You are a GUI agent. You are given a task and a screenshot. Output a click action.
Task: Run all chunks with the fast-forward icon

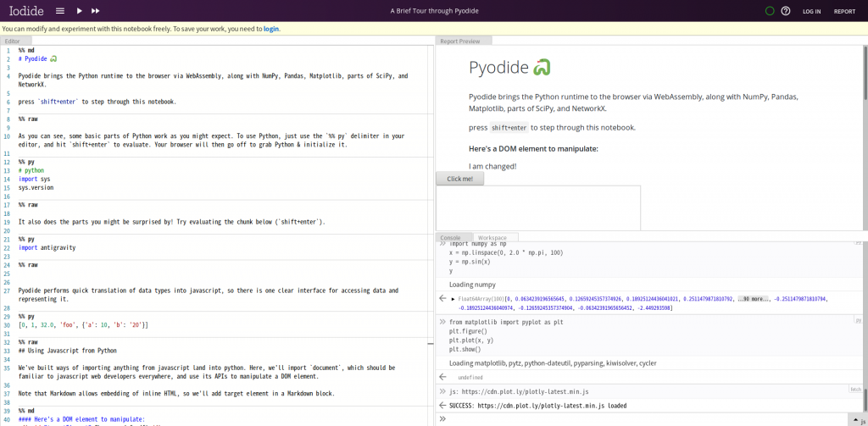pyautogui.click(x=96, y=11)
